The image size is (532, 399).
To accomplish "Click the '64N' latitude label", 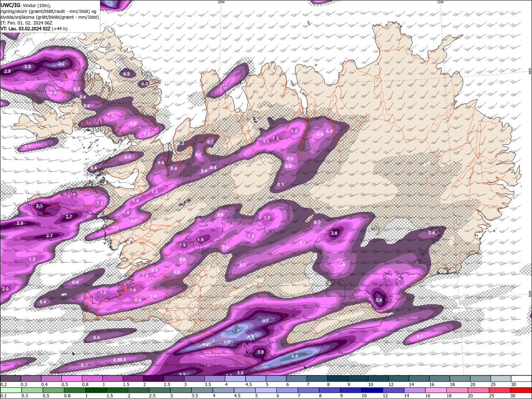I will 530,294.
